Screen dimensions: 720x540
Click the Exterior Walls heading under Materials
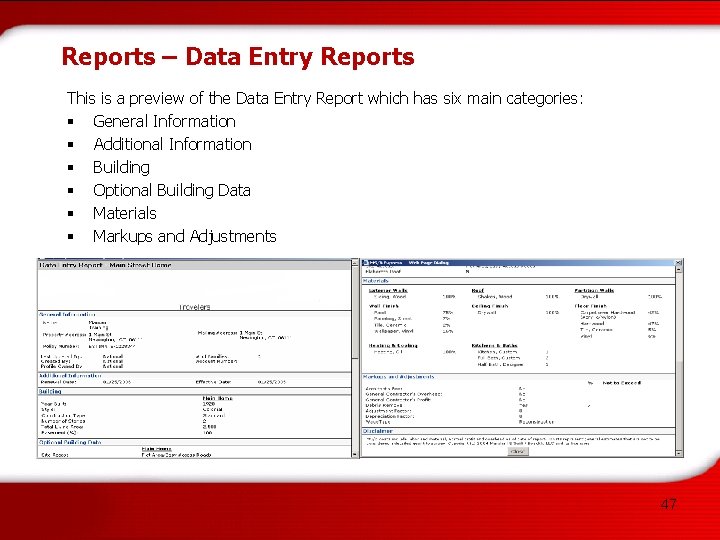coord(388,290)
